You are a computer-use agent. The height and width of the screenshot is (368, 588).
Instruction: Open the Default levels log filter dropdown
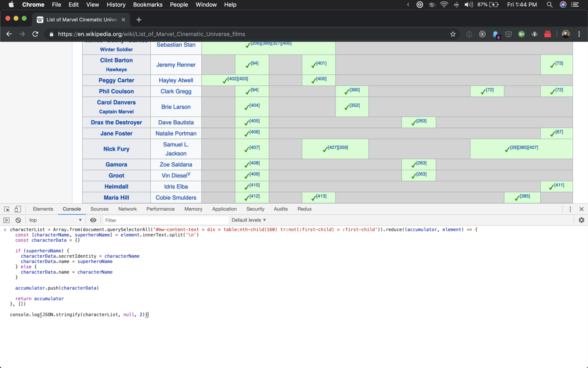tap(249, 220)
